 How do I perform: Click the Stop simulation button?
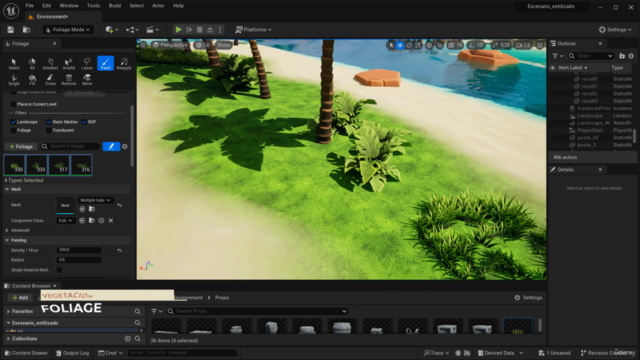click(x=200, y=29)
